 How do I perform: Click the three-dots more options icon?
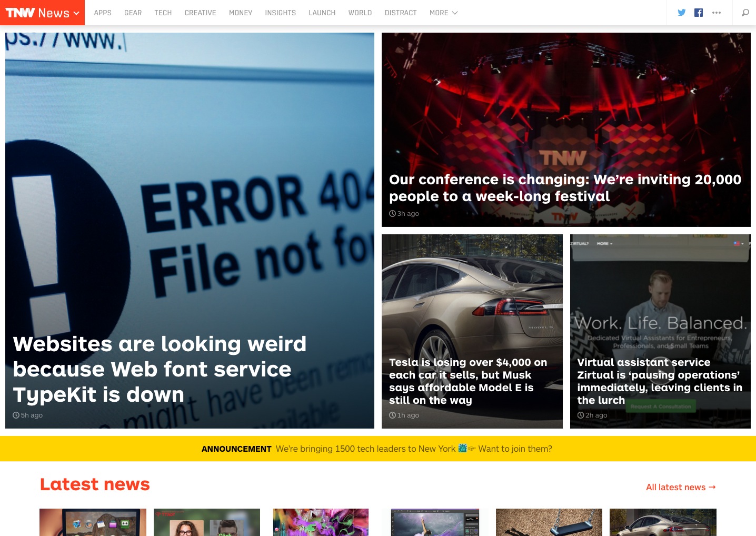tap(717, 13)
